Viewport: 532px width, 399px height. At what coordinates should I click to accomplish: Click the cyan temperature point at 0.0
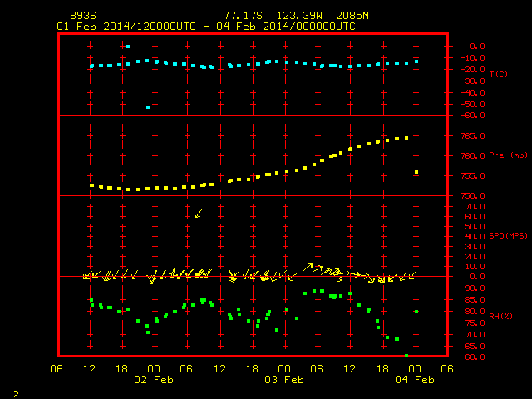(128, 47)
